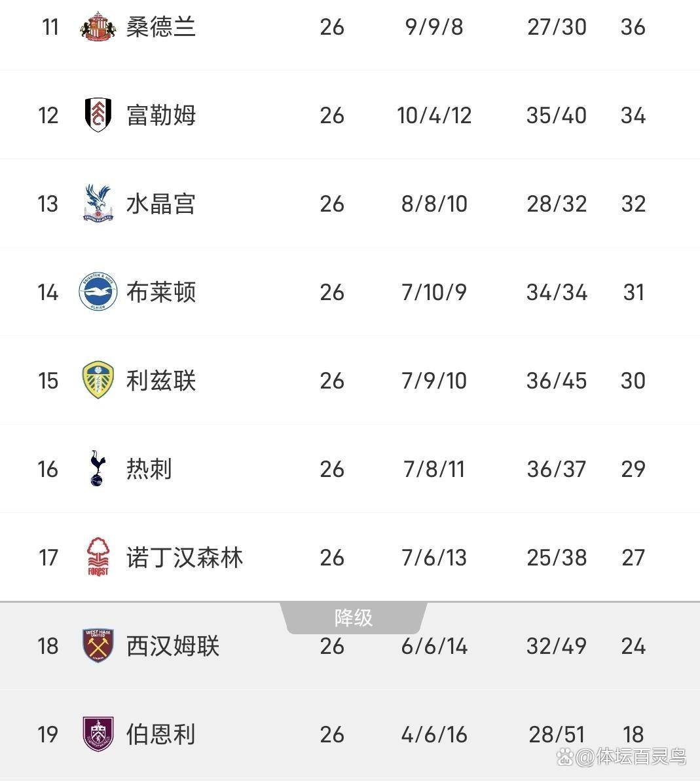Open 布莱顿 team details

(161, 292)
